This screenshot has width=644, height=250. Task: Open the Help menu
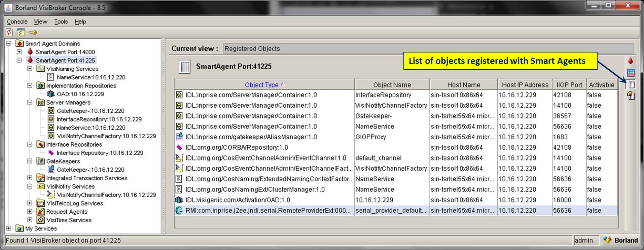(x=80, y=22)
